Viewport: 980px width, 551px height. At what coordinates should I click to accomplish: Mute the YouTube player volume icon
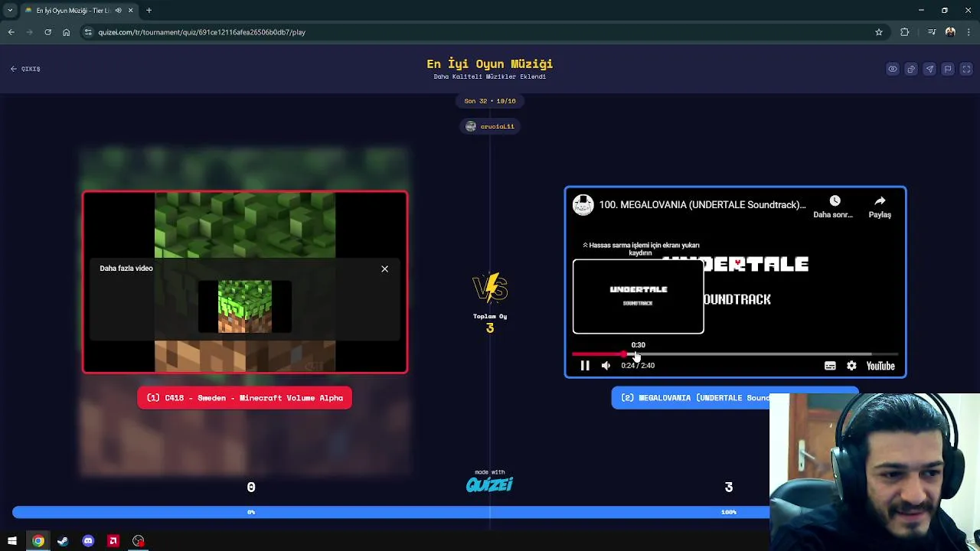point(606,366)
